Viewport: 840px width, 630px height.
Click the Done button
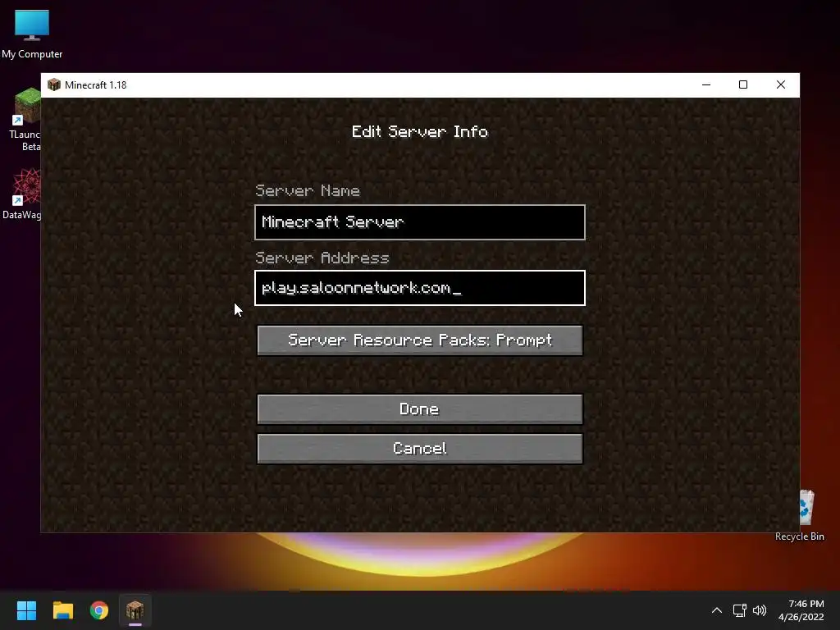click(x=419, y=409)
